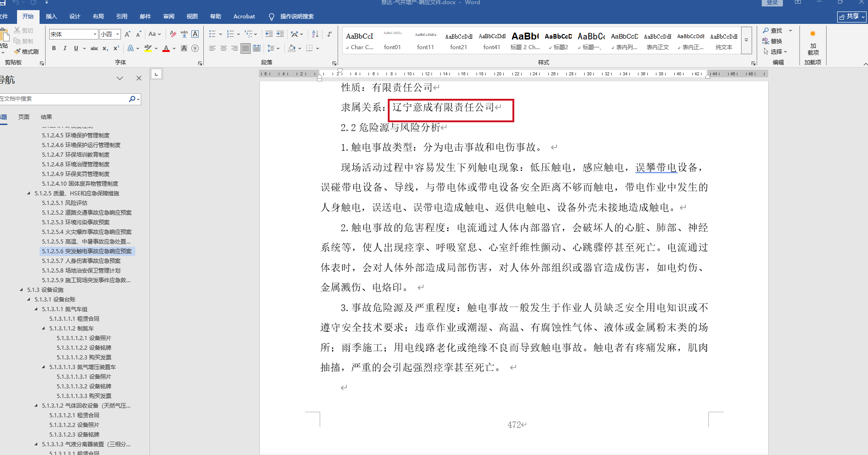Center-align the paragraph text
Image resolution: width=868 pixels, height=455 pixels.
click(x=223, y=48)
